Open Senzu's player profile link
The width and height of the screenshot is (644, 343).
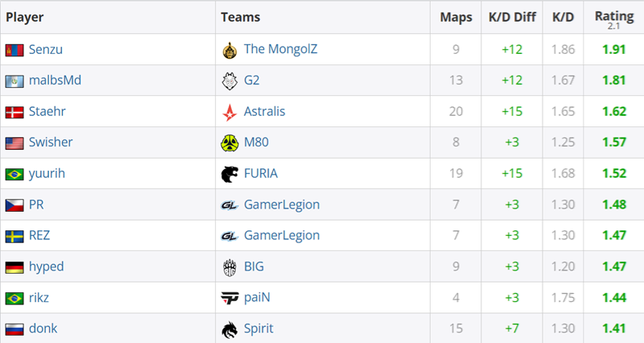click(x=46, y=49)
